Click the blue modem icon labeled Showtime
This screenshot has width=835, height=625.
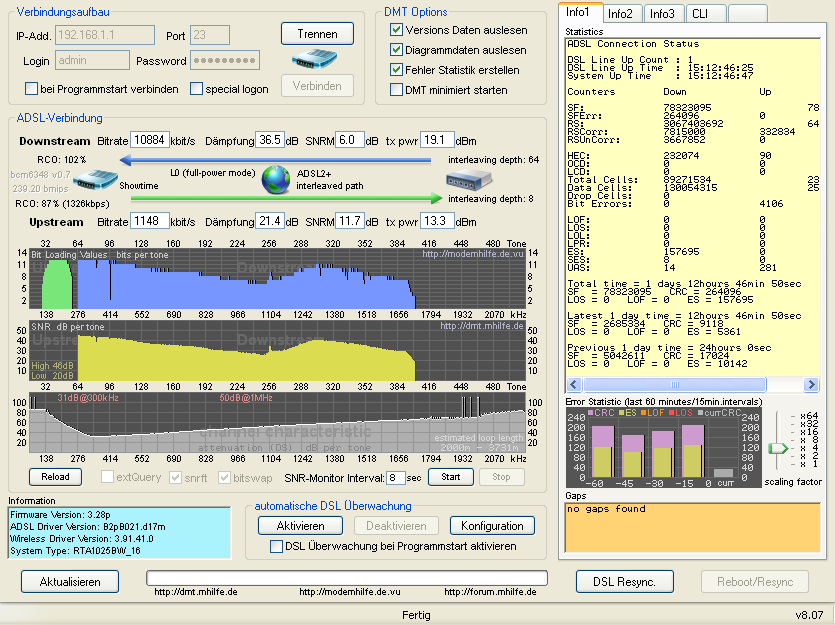96,181
